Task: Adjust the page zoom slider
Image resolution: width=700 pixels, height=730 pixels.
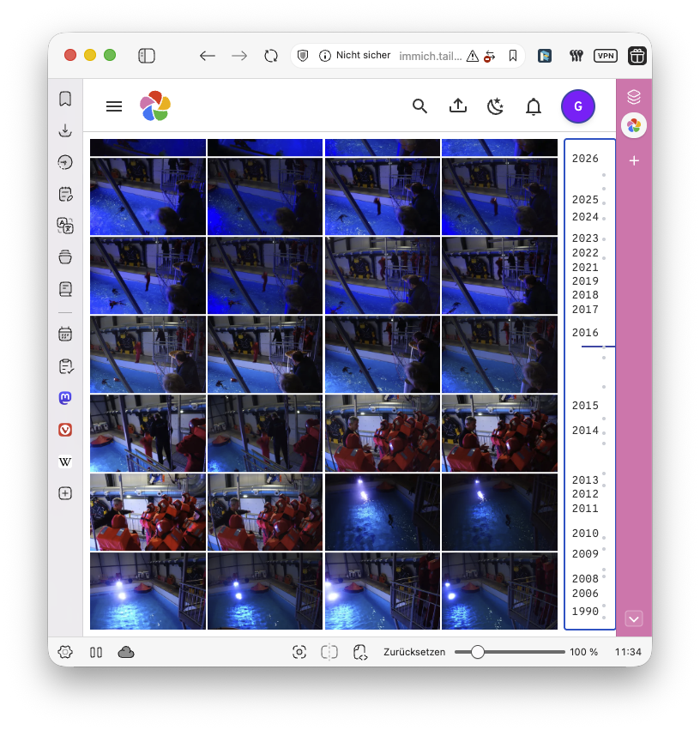Action: (478, 652)
